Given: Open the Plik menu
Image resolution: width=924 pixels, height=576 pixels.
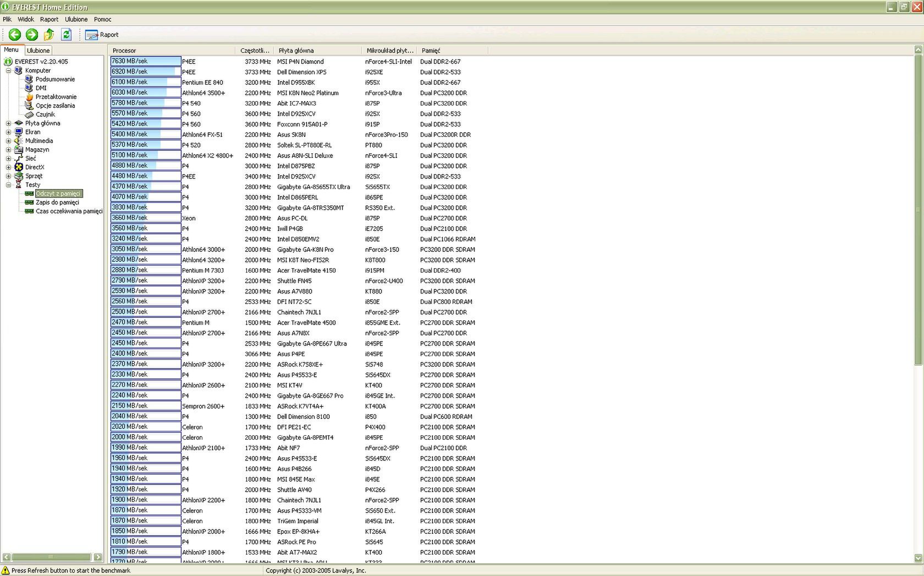Looking at the screenshot, I should pos(7,19).
